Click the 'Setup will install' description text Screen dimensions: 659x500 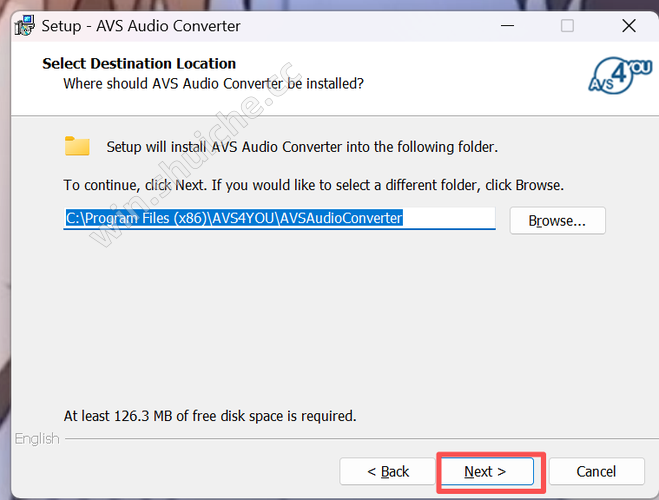[302, 147]
